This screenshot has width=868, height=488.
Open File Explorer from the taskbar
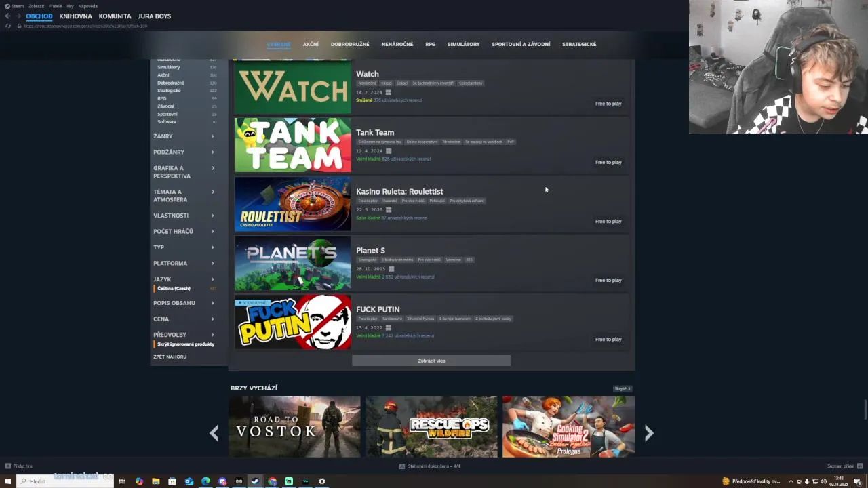coord(156,481)
